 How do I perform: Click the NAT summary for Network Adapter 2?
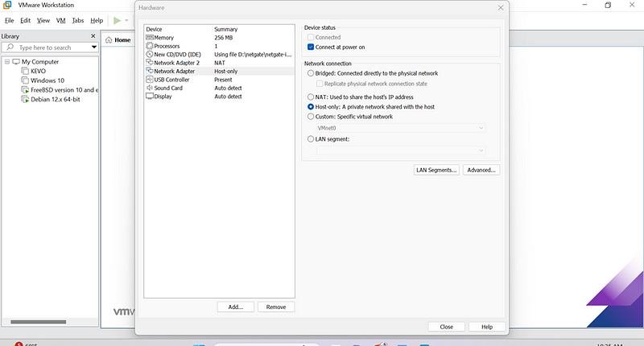tap(220, 63)
